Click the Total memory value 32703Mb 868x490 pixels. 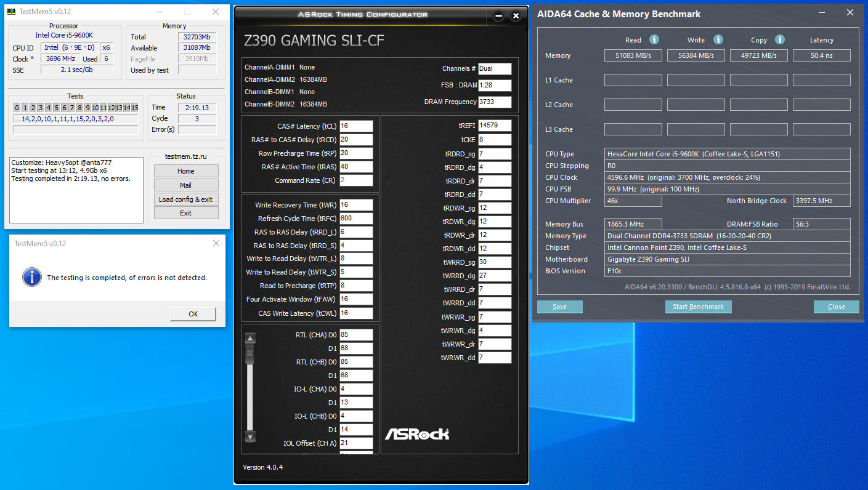[x=197, y=37]
